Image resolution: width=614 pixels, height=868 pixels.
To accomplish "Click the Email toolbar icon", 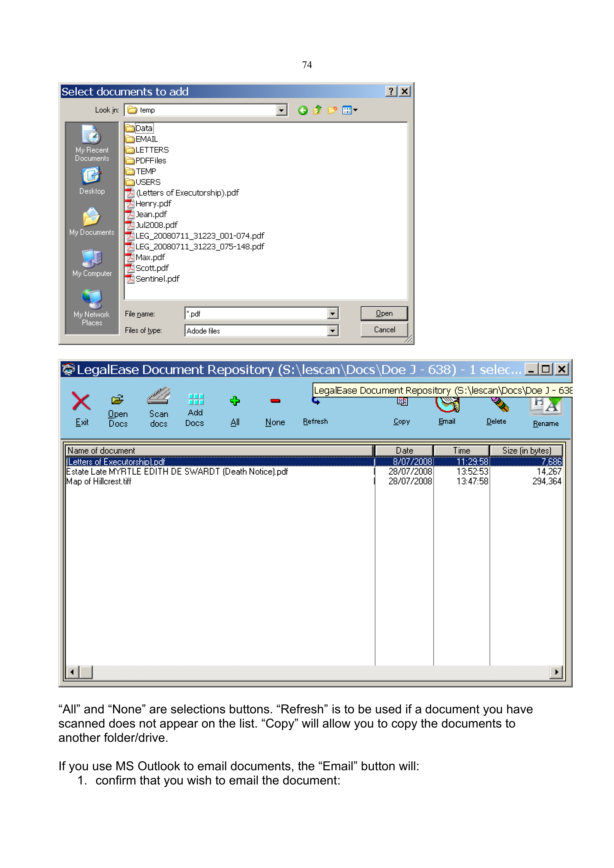I will [447, 405].
